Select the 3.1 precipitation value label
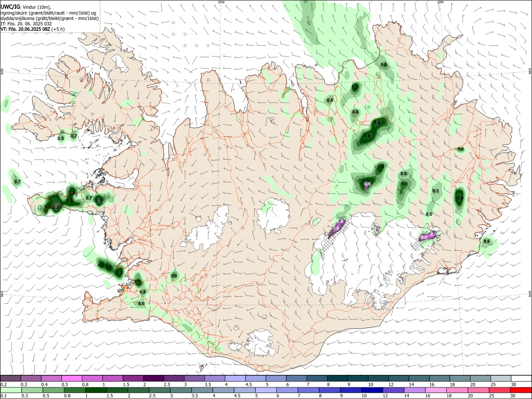 tap(99, 201)
